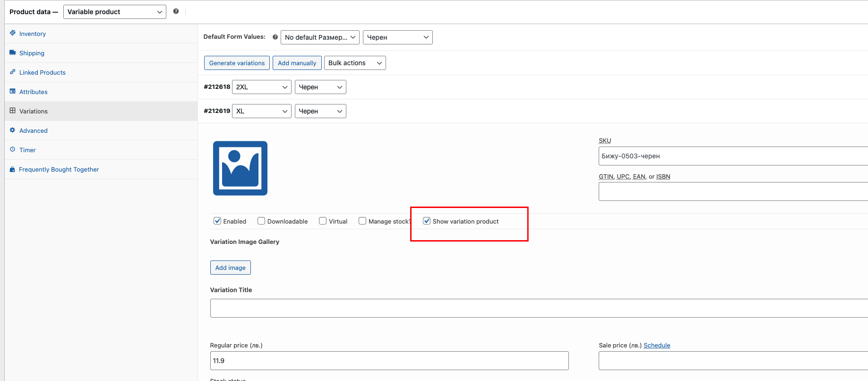Open the Inventory tab
868x381 pixels.
pos(101,34)
